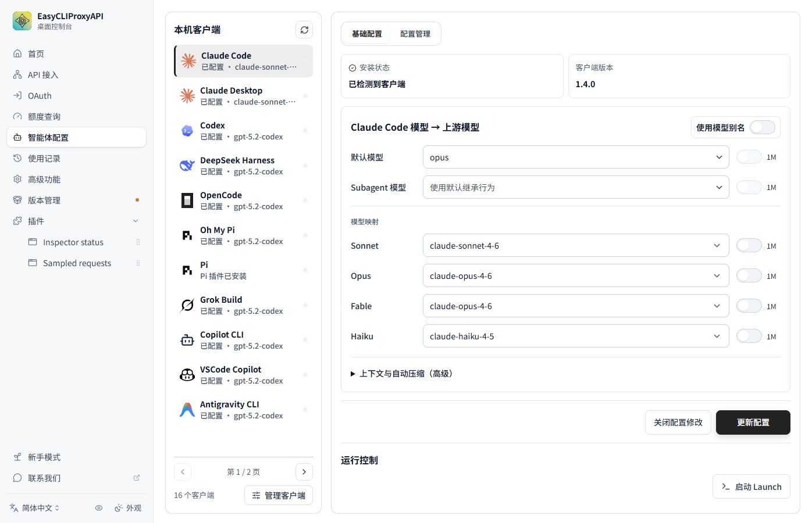This screenshot has height=523, width=812.
Task: Open the 默认模型 dropdown showing opus
Action: pyautogui.click(x=576, y=157)
